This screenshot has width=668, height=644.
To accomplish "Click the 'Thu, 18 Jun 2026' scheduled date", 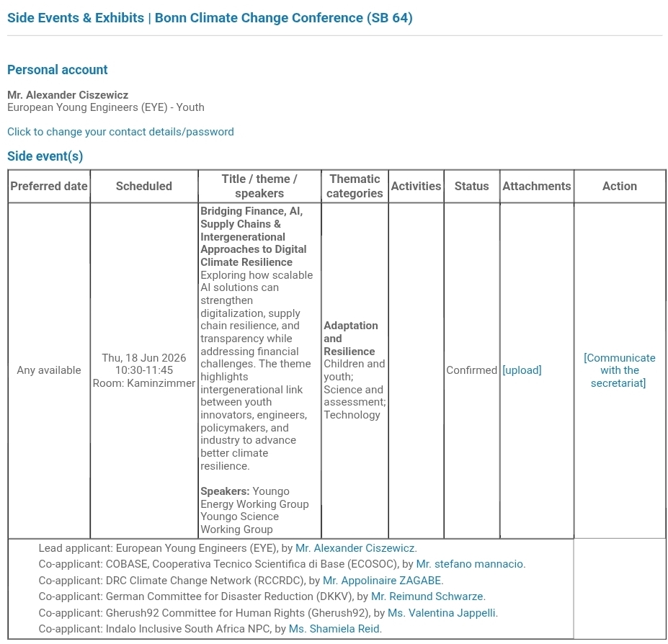I will [x=144, y=358].
